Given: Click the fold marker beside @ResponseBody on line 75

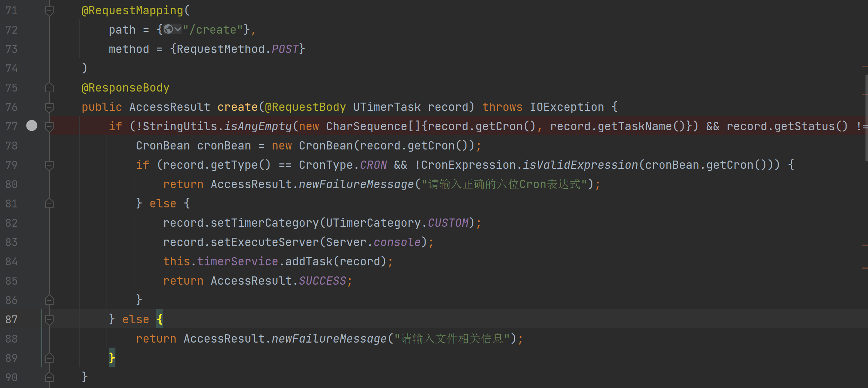Looking at the screenshot, I should [x=49, y=88].
